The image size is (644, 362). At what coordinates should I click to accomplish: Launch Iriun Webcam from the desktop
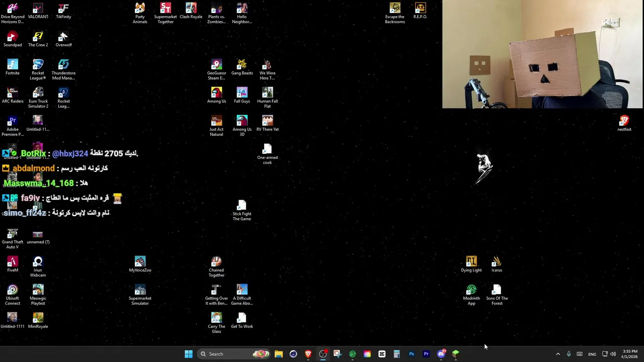(x=38, y=267)
